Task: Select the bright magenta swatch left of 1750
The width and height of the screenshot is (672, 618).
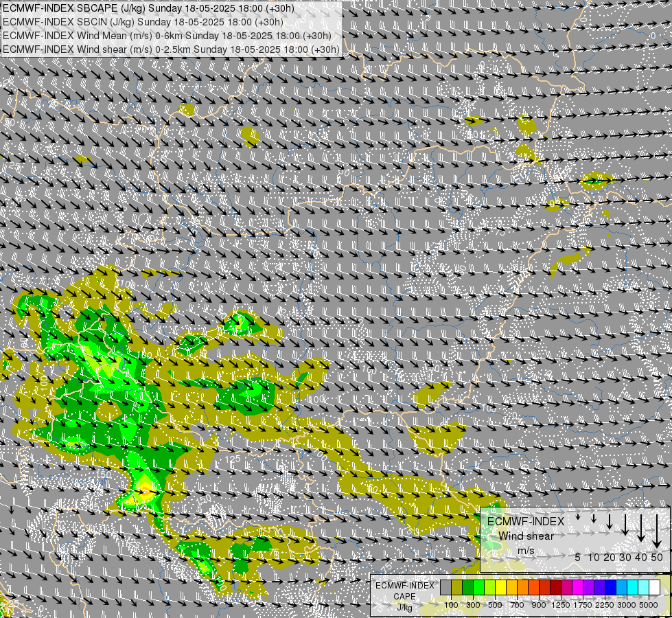Action: (578, 588)
